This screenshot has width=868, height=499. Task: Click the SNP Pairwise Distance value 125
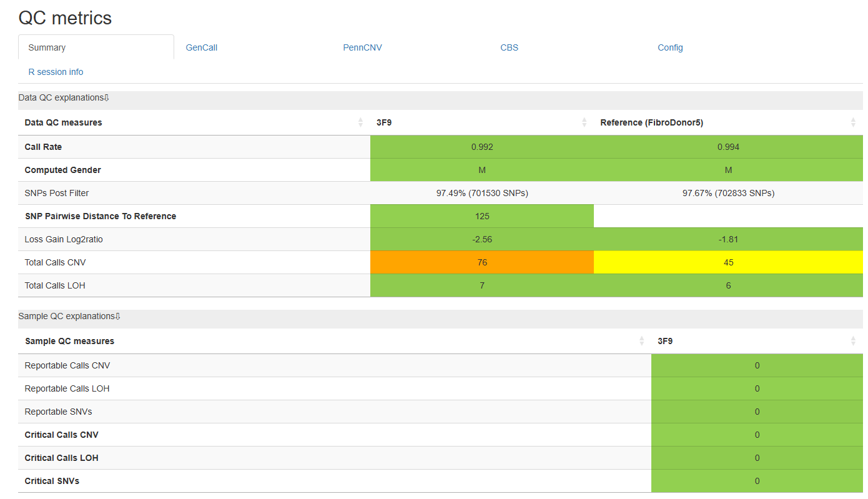(482, 216)
